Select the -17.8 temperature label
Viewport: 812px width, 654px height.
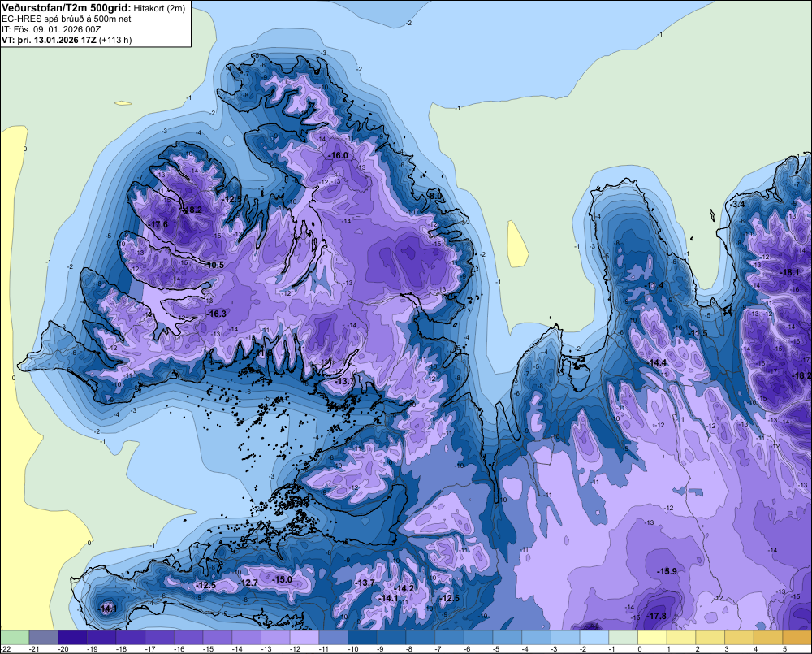click(x=657, y=616)
